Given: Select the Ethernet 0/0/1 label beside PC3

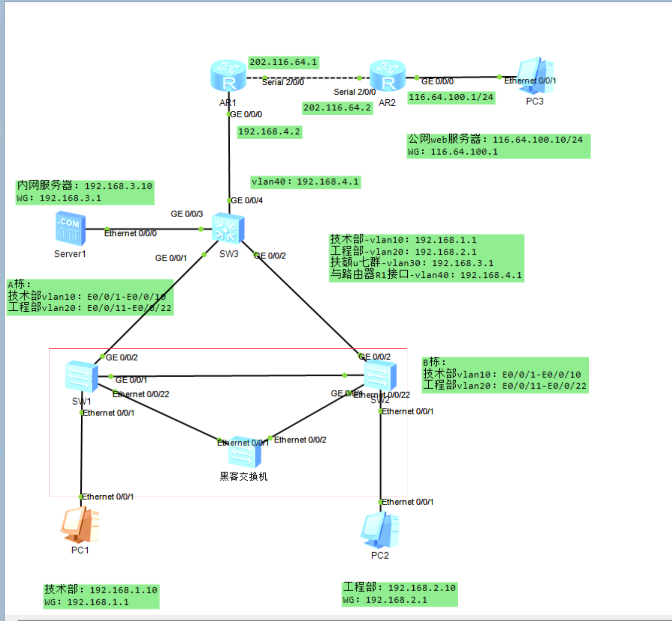Looking at the screenshot, I should (530, 81).
